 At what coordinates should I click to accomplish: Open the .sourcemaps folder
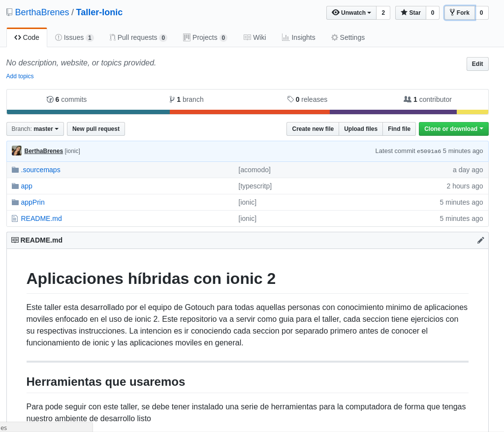pos(40,170)
